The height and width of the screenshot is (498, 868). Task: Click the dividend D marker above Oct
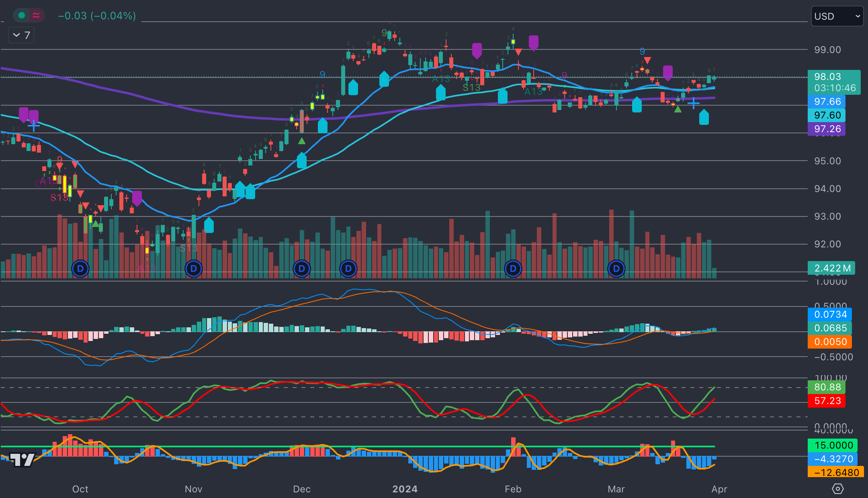(80, 269)
